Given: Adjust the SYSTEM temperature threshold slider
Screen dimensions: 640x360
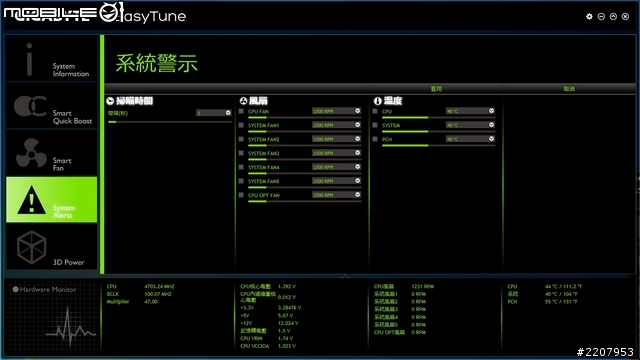Looking at the screenshot, I should tap(438, 131).
